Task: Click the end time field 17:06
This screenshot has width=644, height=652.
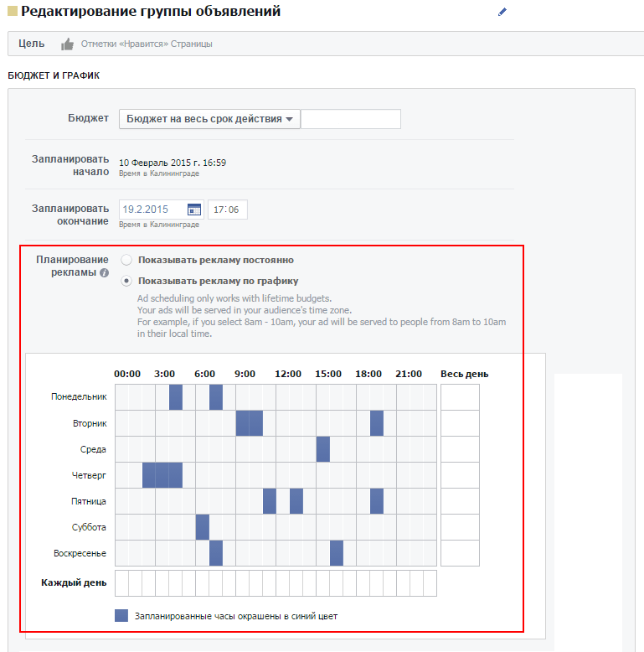Action: pos(227,210)
